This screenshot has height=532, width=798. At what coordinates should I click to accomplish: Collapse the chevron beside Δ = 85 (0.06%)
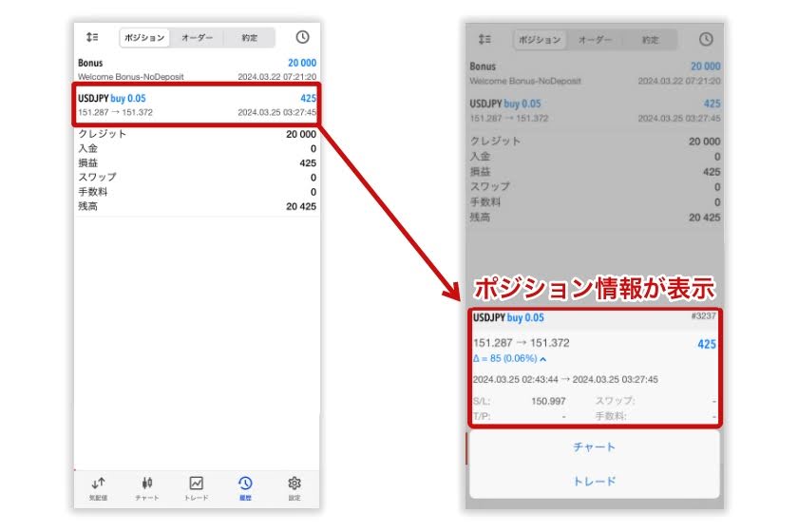click(x=543, y=359)
